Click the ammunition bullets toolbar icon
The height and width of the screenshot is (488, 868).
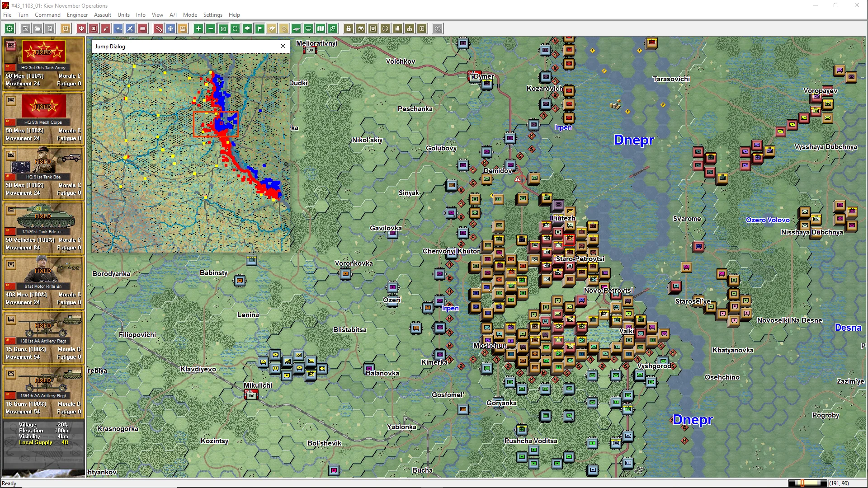397,28
